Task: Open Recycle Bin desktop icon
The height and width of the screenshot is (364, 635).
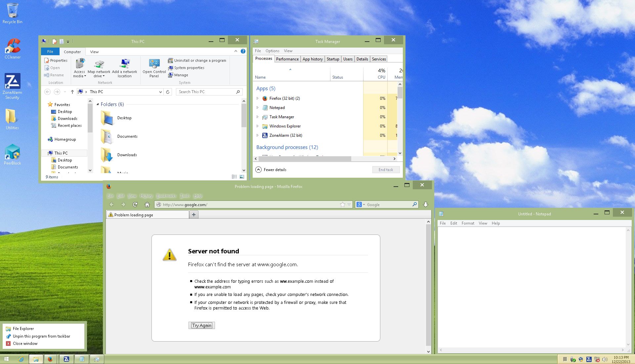Action: (x=13, y=13)
